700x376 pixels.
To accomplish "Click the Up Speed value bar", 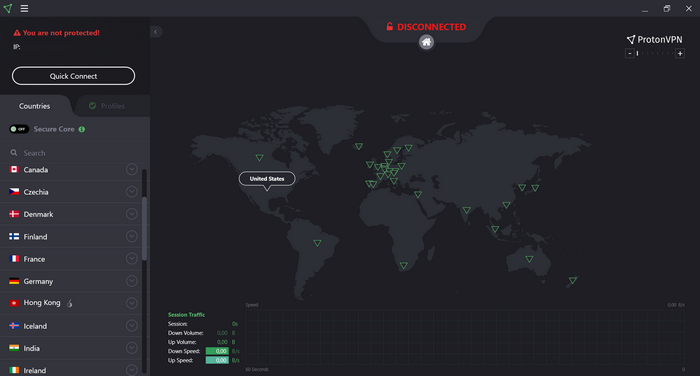I will tap(217, 360).
